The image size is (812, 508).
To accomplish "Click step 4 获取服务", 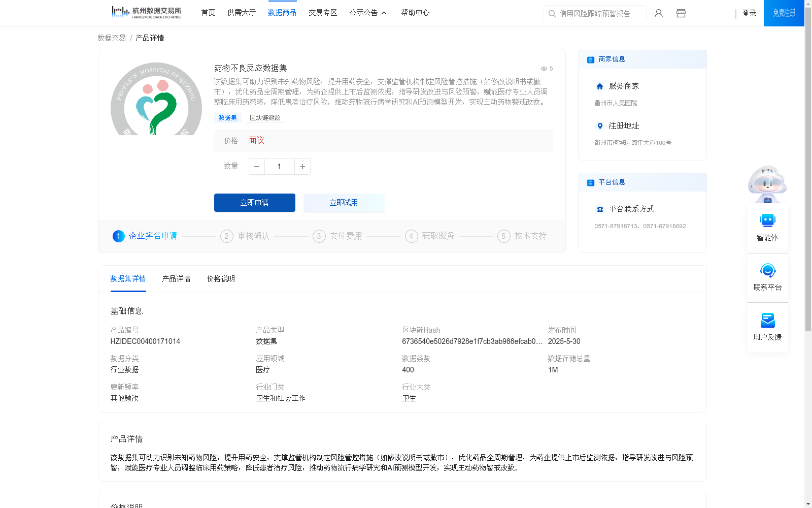I will (430, 236).
